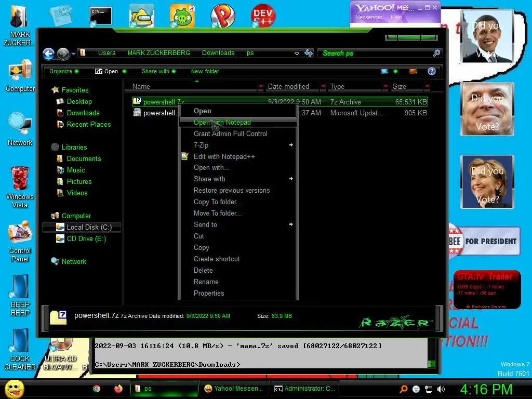This screenshot has height=399, width=532.
Task: Open the address bar history dropdown arrow
Action: (x=297, y=54)
